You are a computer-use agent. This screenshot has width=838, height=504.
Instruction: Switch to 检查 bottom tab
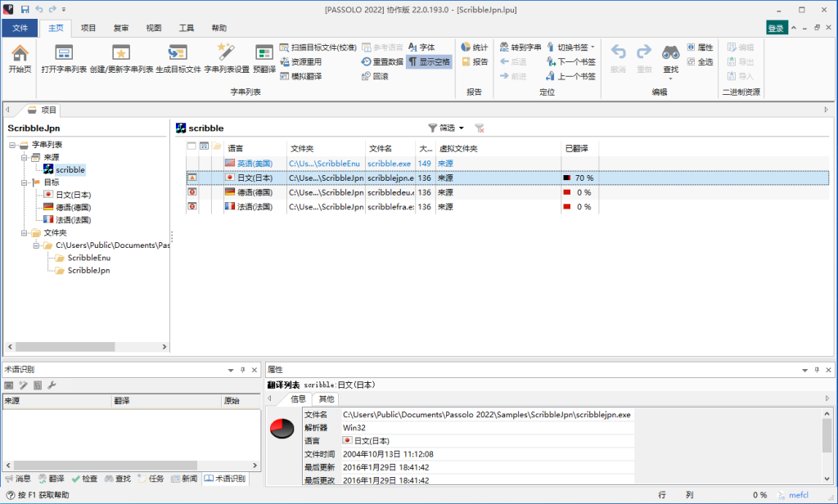click(x=84, y=479)
